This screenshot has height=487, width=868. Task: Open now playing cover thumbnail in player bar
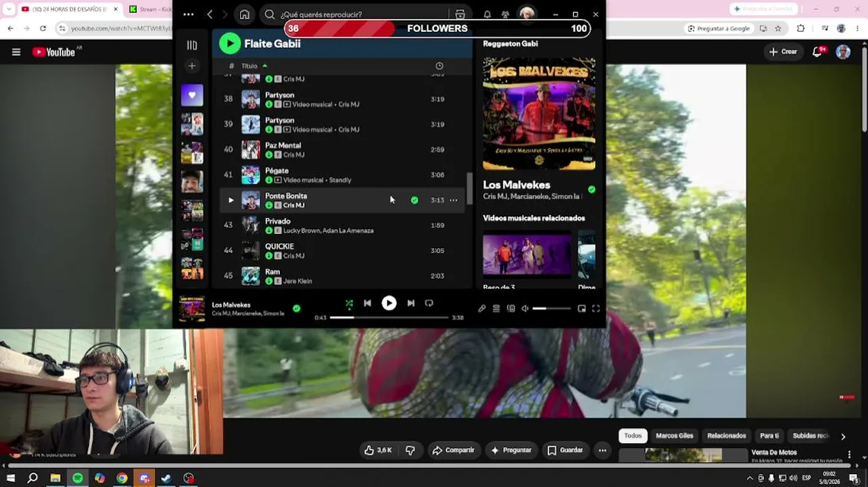coord(192,309)
